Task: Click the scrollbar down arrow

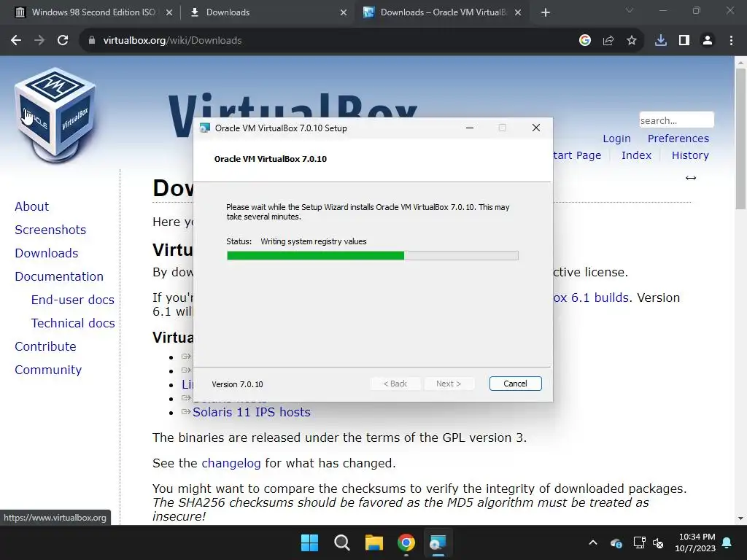Action: coord(740,518)
